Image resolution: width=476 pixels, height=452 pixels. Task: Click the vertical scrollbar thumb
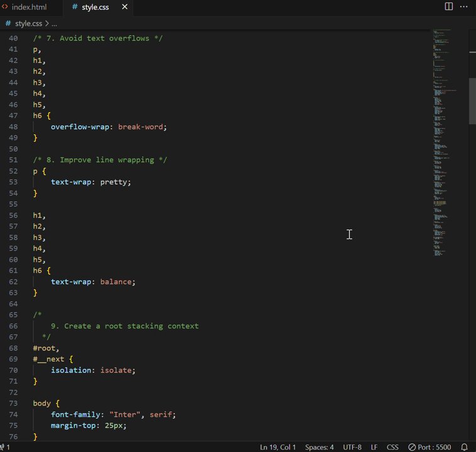point(472,101)
